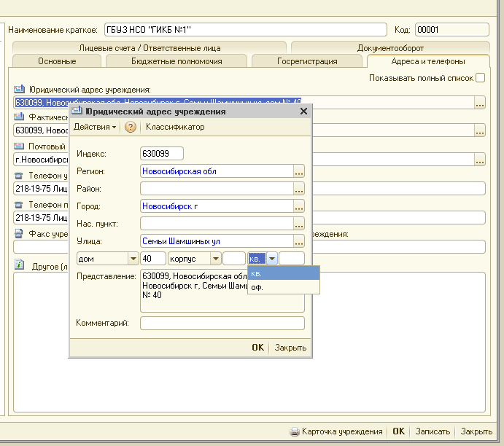504x446 pixels.
Task: Close the Юридический адрес учреждения dialog
Action: 303,111
